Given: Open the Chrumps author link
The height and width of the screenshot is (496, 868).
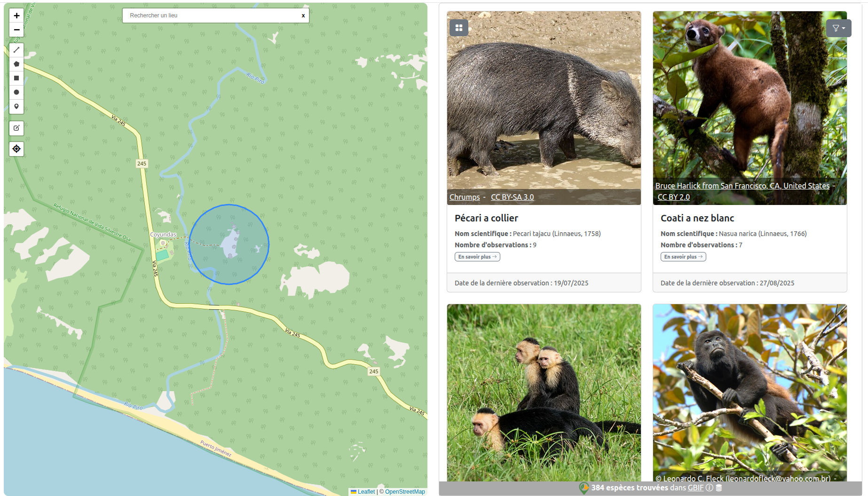Looking at the screenshot, I should (464, 197).
